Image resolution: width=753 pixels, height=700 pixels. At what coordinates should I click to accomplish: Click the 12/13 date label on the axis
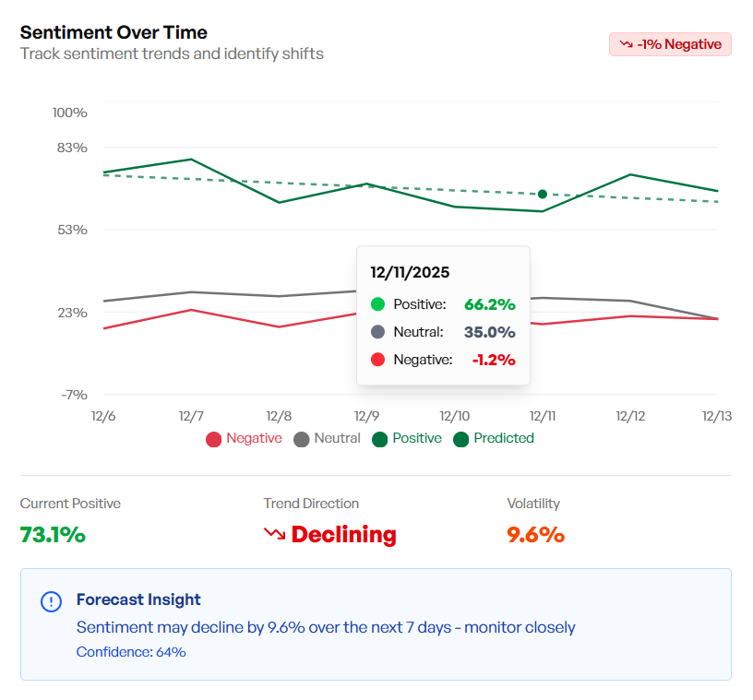716,417
